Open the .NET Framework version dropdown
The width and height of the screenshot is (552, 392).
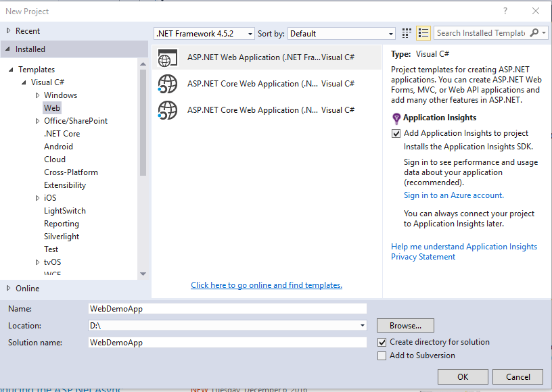pyautogui.click(x=248, y=32)
